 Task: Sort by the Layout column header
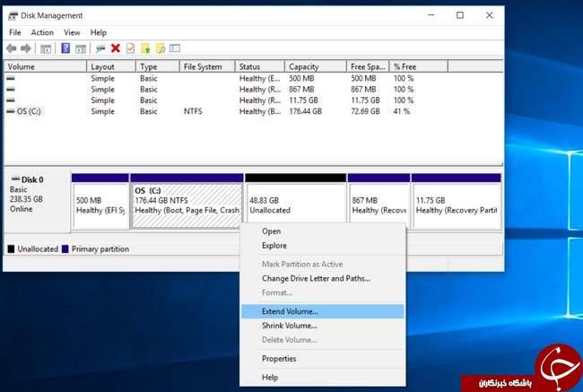[x=111, y=66]
